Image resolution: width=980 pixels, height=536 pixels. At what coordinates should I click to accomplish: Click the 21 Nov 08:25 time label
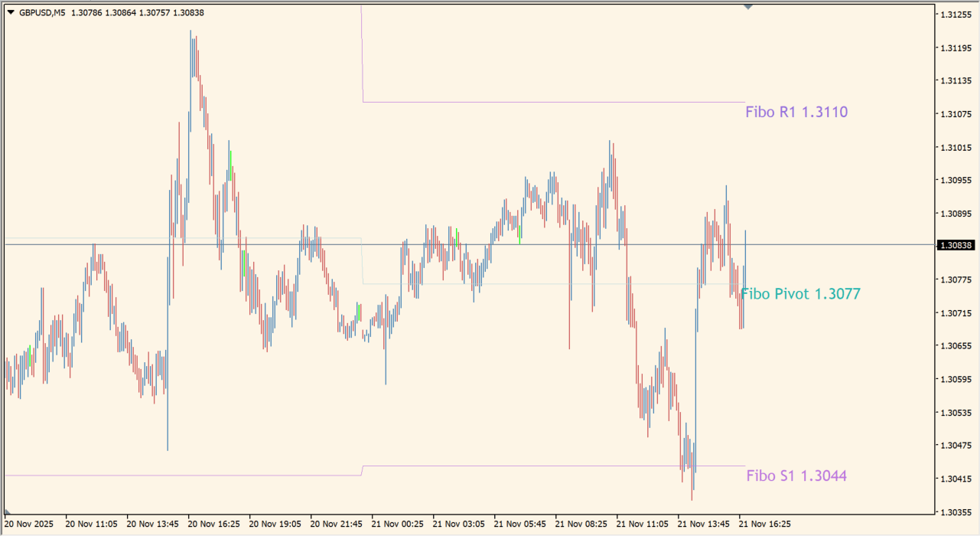click(x=581, y=525)
